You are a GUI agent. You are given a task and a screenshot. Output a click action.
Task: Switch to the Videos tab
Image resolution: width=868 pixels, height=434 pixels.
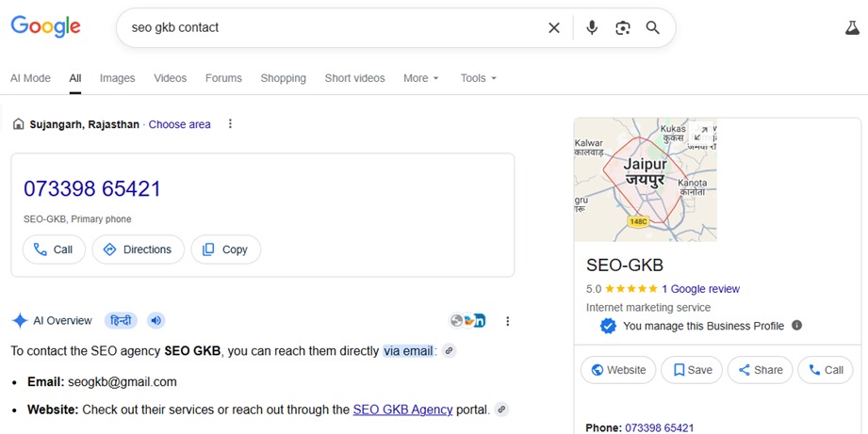click(171, 78)
